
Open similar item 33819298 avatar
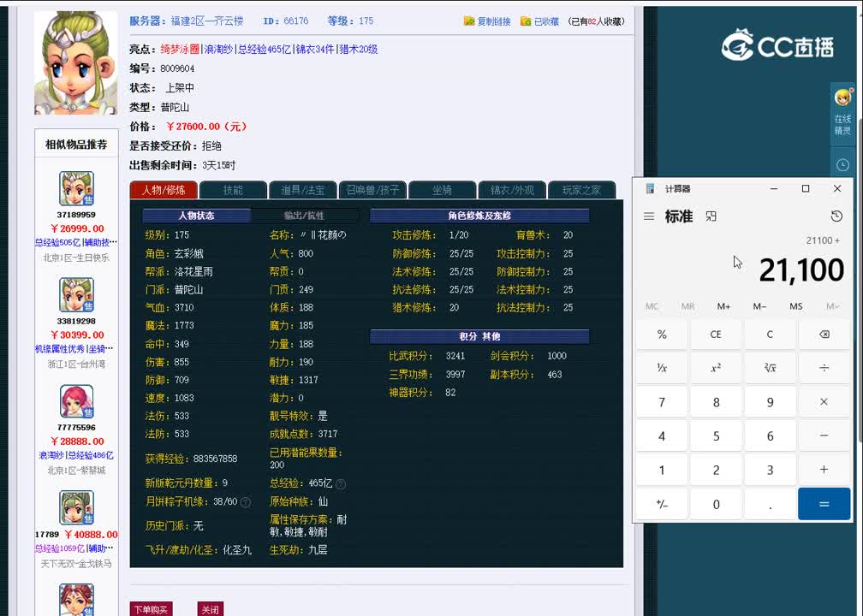coord(76,295)
